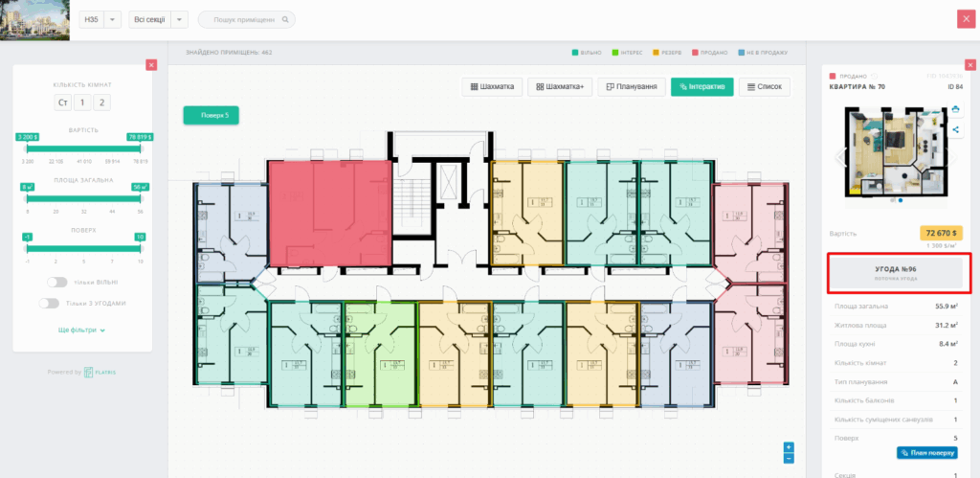Close the filters panel with red X

[151, 65]
